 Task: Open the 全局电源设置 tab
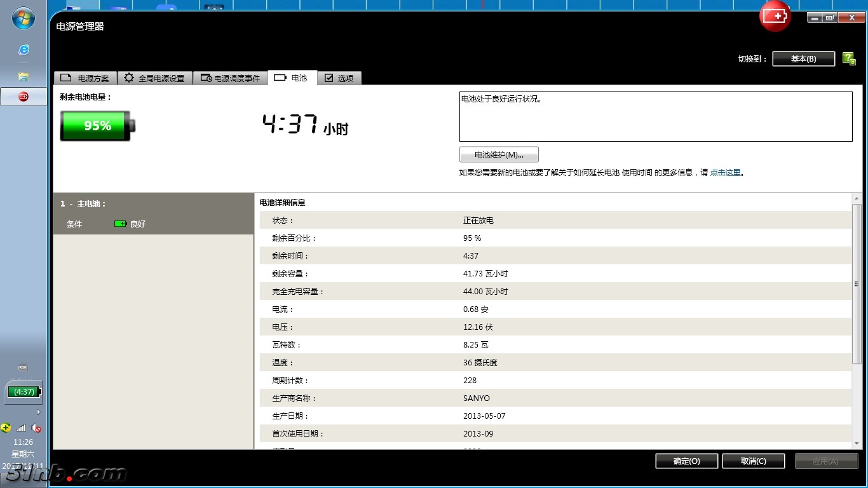pyautogui.click(x=154, y=78)
